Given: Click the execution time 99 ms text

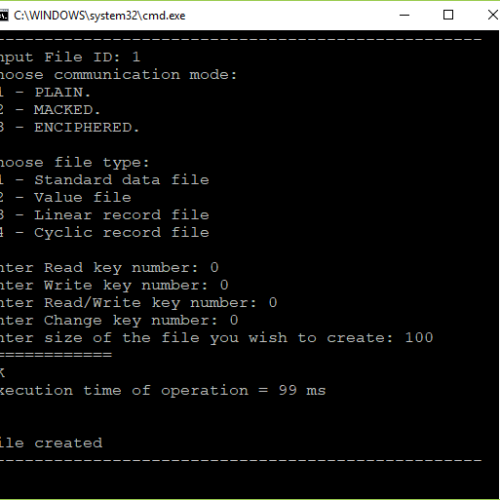Looking at the screenshot, I should (x=302, y=390).
